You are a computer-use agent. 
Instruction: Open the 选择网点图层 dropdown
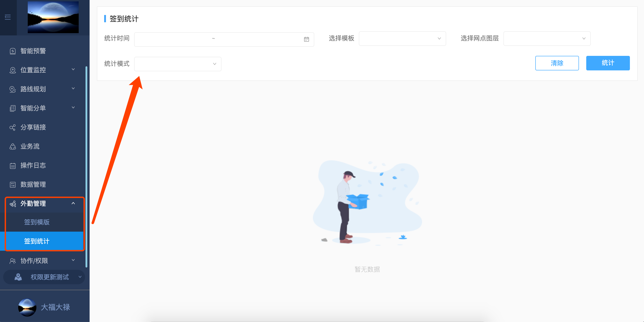pos(547,38)
